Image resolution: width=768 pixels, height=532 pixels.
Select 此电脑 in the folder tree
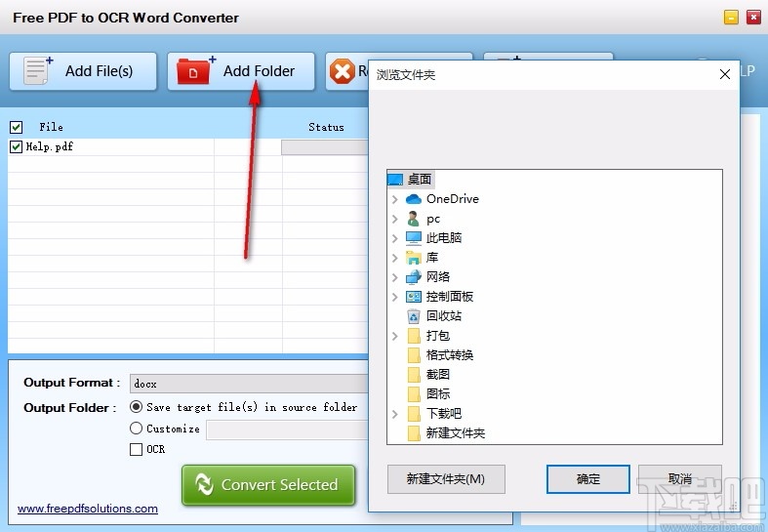tap(444, 238)
